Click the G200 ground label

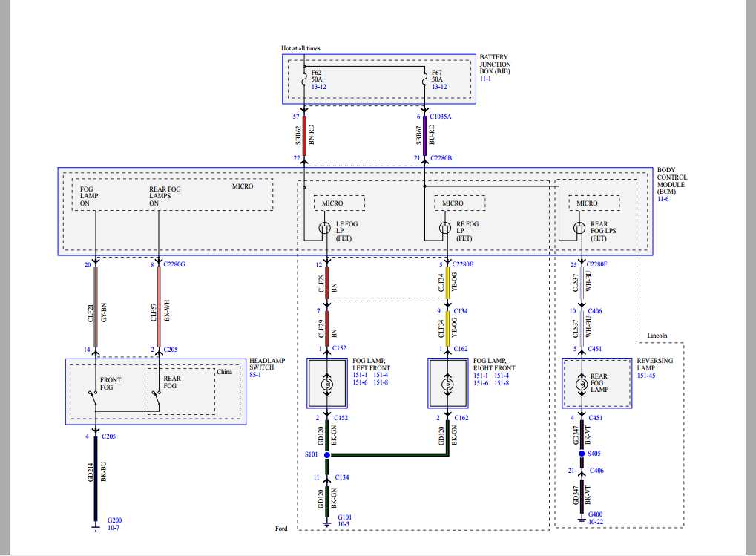pos(115,520)
